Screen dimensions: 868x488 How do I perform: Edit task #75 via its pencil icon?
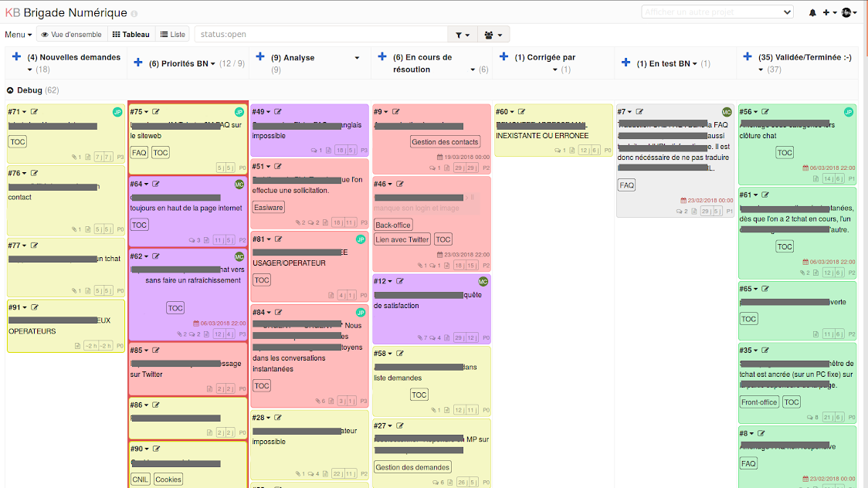(156, 112)
